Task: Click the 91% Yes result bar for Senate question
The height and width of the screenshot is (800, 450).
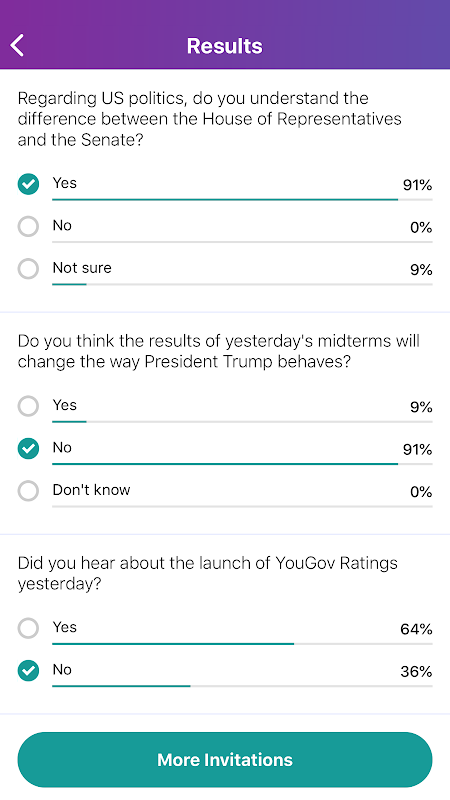Action: (242, 199)
